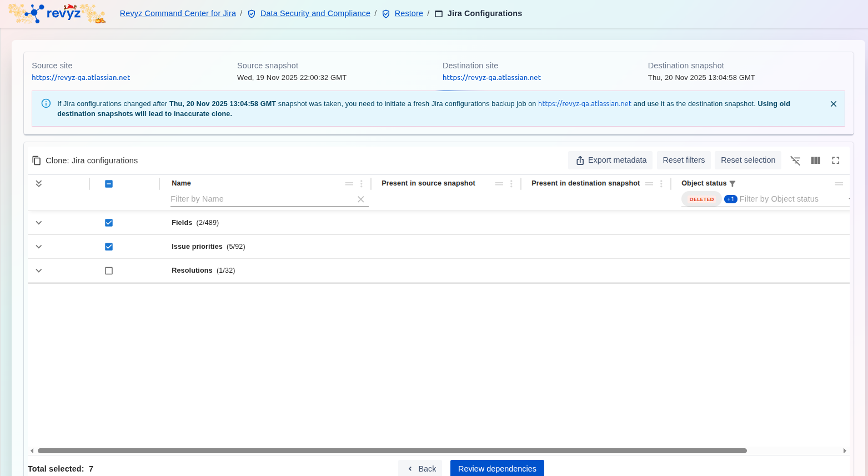The image size is (868, 476).
Task: Expand the Issue priorities group row
Action: coord(39,247)
